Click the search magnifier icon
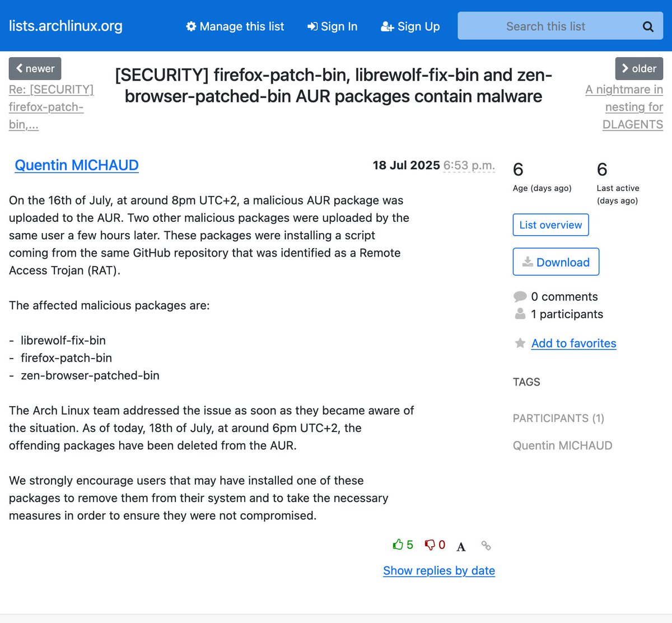 coord(648,26)
